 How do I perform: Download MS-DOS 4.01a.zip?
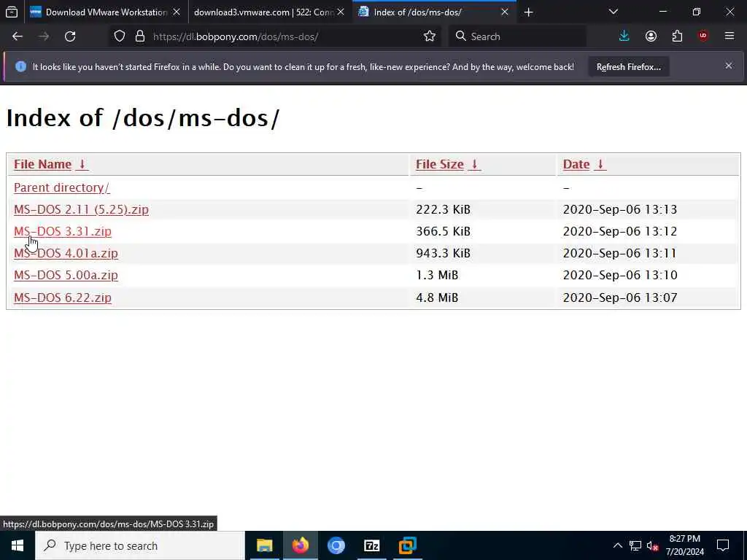66,253
